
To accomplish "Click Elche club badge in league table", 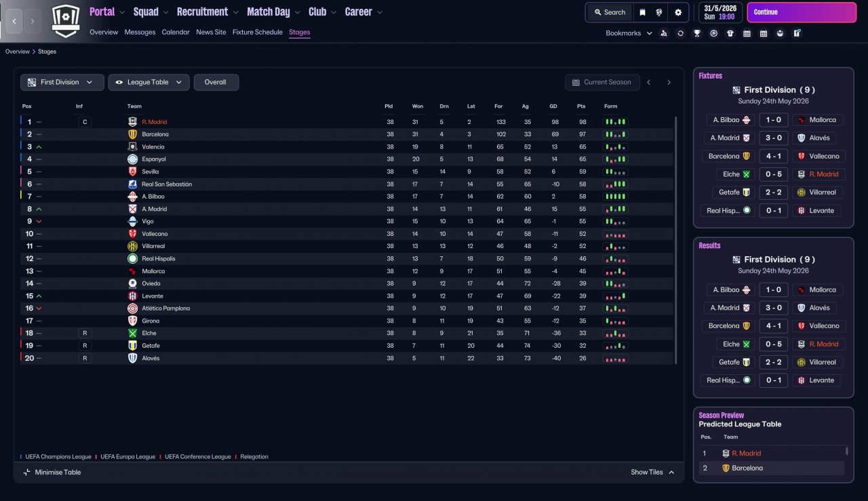I will (133, 333).
